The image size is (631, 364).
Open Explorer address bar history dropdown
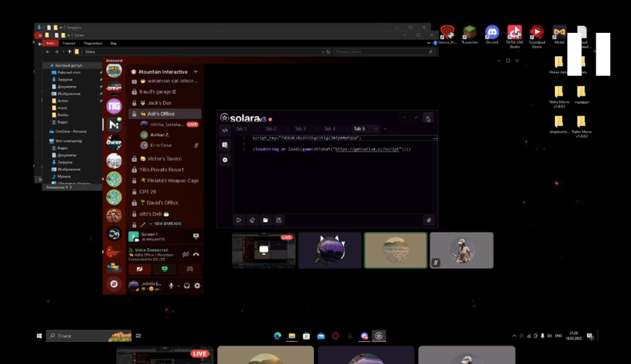coord(322,52)
